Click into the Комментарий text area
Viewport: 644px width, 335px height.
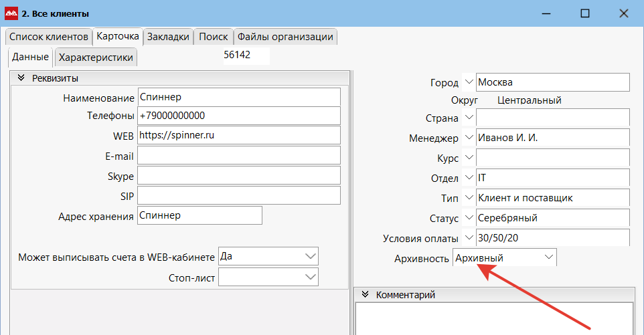495,318
